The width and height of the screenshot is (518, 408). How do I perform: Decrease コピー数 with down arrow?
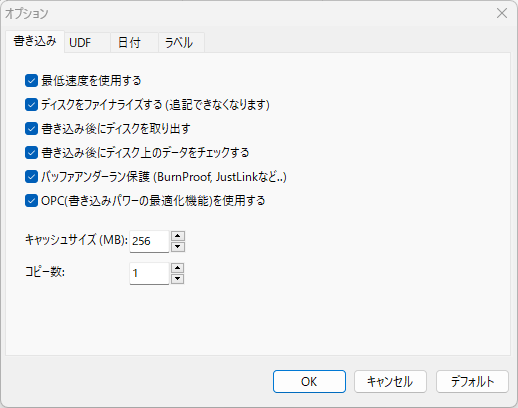click(178, 279)
